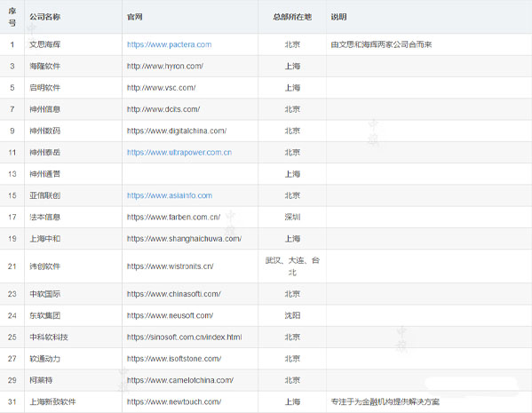Click the shanghaichuwa.com URL text
Image resolution: width=532 pixels, height=413 pixels.
184,239
